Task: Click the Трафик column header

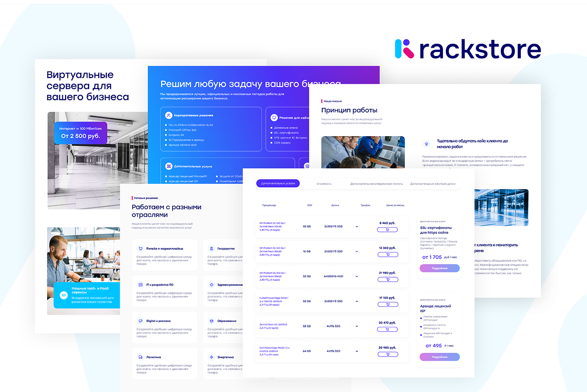Action: click(x=365, y=205)
